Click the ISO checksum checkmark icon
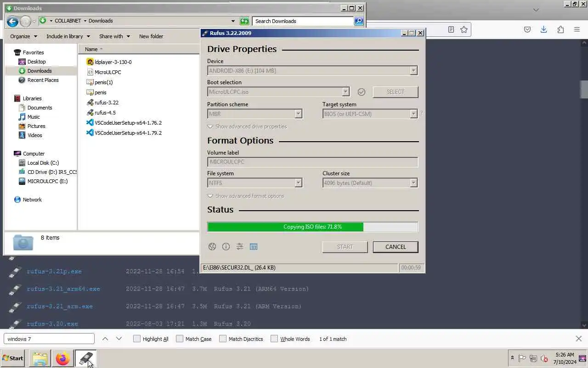This screenshot has width=588, height=368. (x=362, y=92)
